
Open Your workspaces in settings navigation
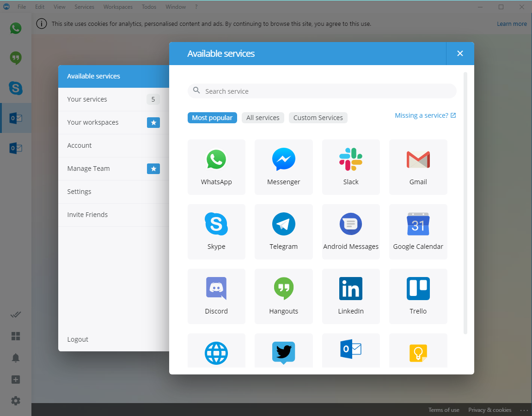tap(114, 122)
